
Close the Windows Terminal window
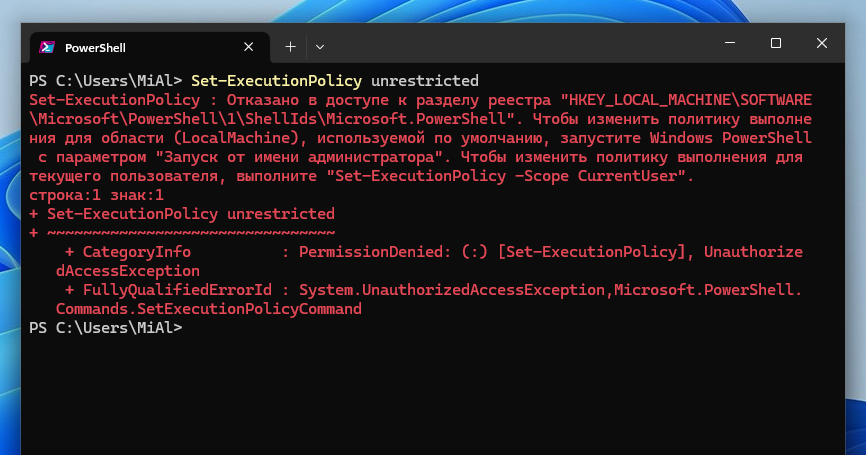tap(821, 44)
